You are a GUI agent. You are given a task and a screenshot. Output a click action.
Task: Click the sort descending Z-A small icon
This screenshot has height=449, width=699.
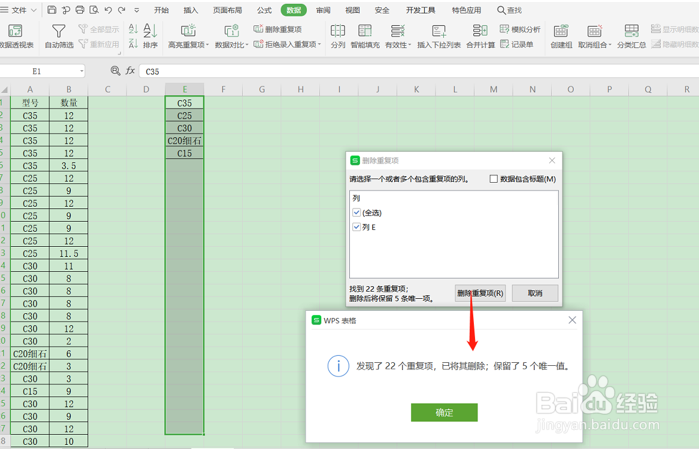(x=133, y=44)
